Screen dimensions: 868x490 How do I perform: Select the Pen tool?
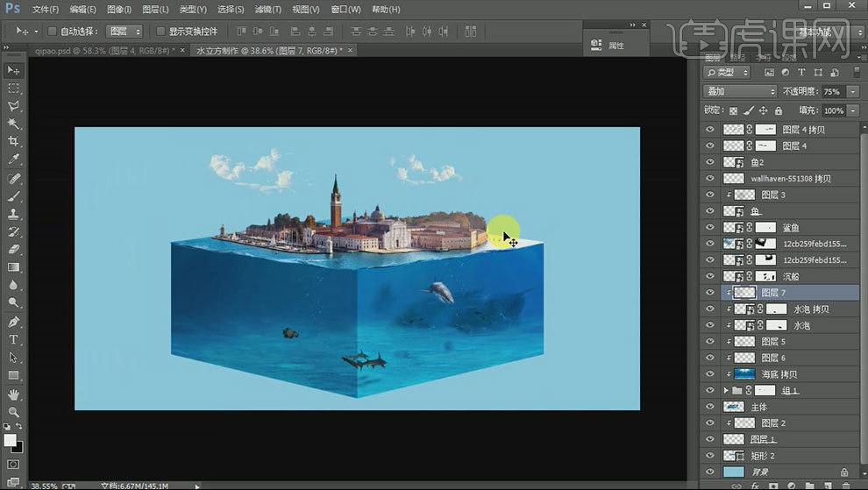pyautogui.click(x=13, y=322)
